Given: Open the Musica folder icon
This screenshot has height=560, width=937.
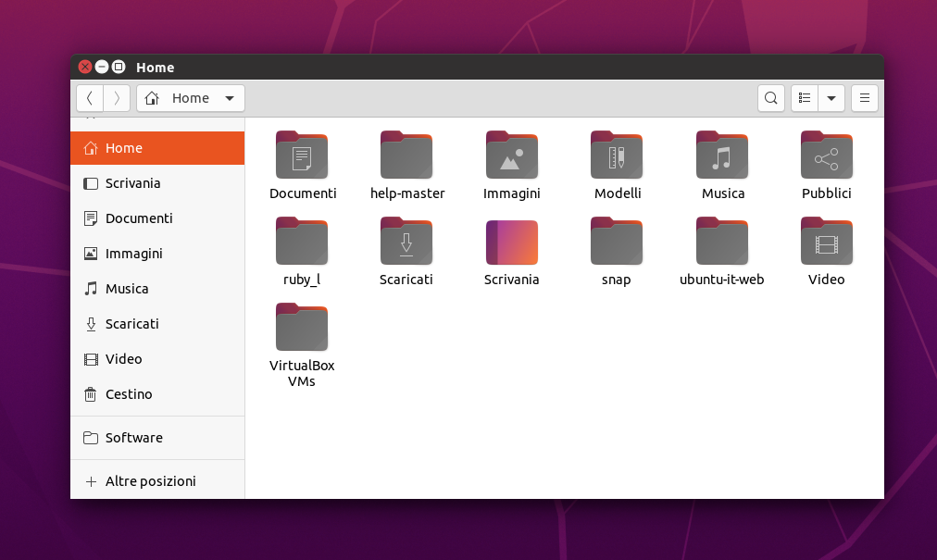Looking at the screenshot, I should [722, 155].
